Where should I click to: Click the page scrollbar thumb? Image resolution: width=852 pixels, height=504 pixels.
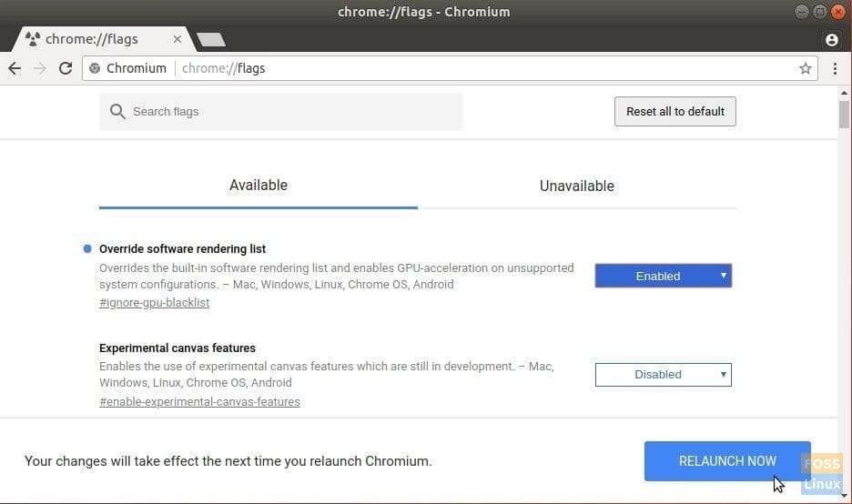tap(844, 115)
